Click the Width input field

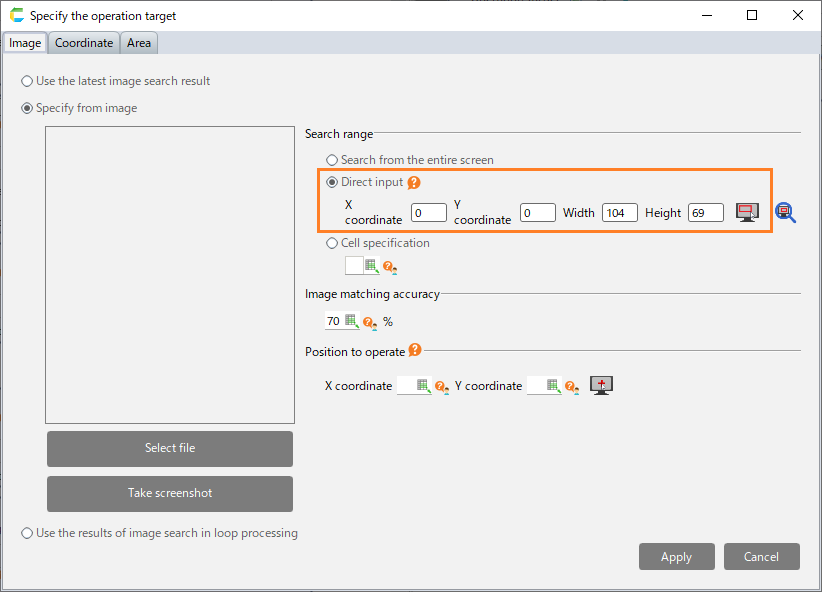coord(619,213)
